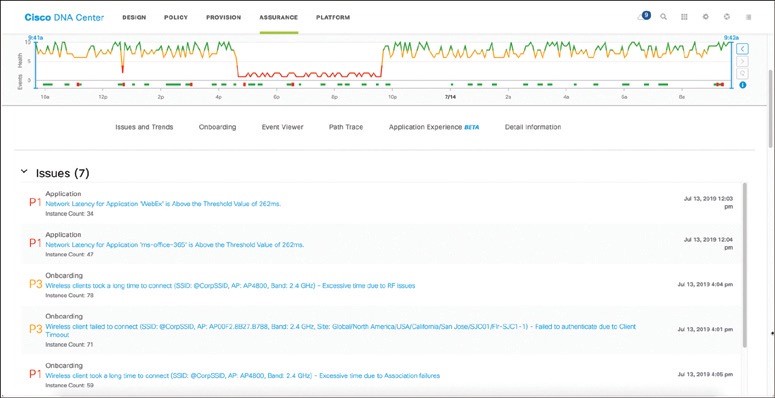775x398 pixels.
Task: Click the 'Application' label above the WebEx issue
Action: pyautogui.click(x=63, y=194)
